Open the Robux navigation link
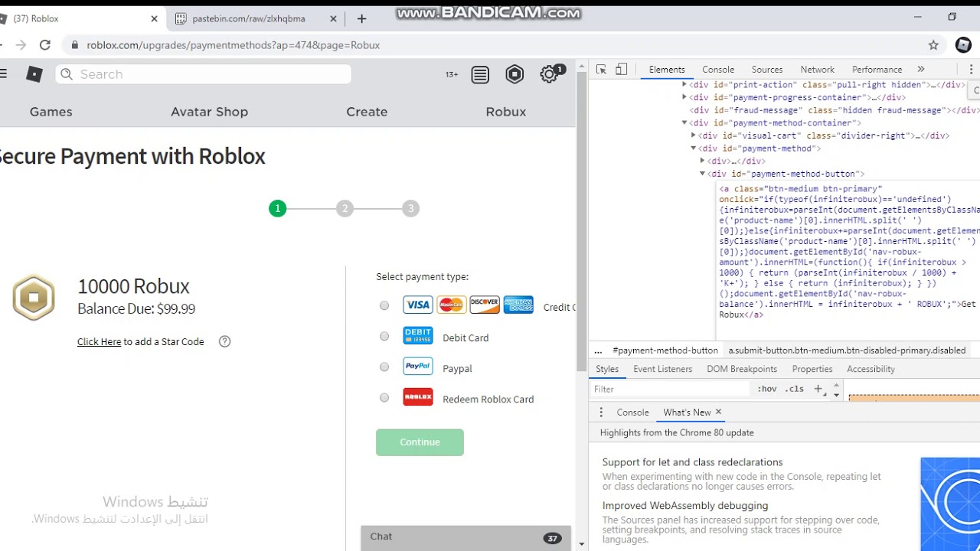The width and height of the screenshot is (980, 551). 506,112
